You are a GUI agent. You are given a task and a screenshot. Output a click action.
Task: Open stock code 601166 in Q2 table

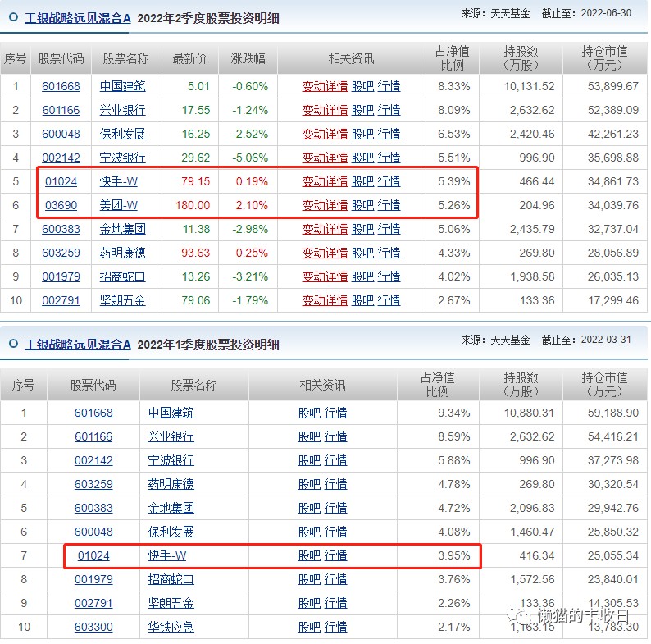point(61,110)
